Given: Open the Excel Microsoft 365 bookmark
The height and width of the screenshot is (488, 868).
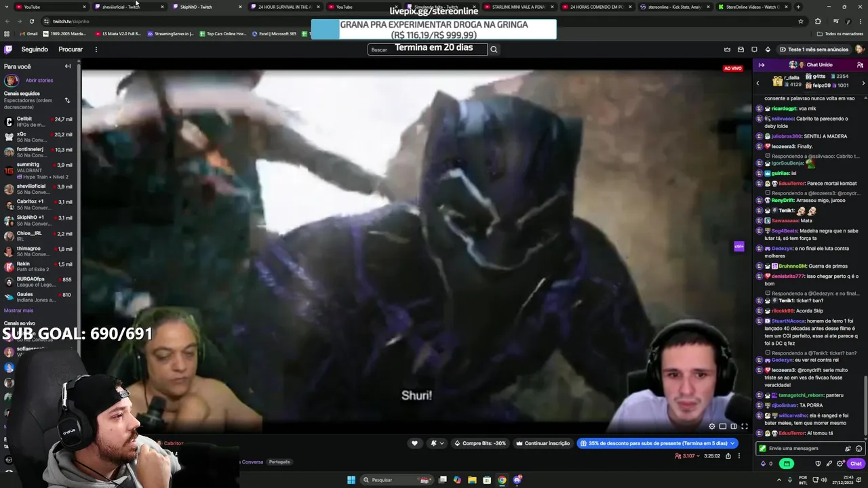Looking at the screenshot, I should click(274, 34).
